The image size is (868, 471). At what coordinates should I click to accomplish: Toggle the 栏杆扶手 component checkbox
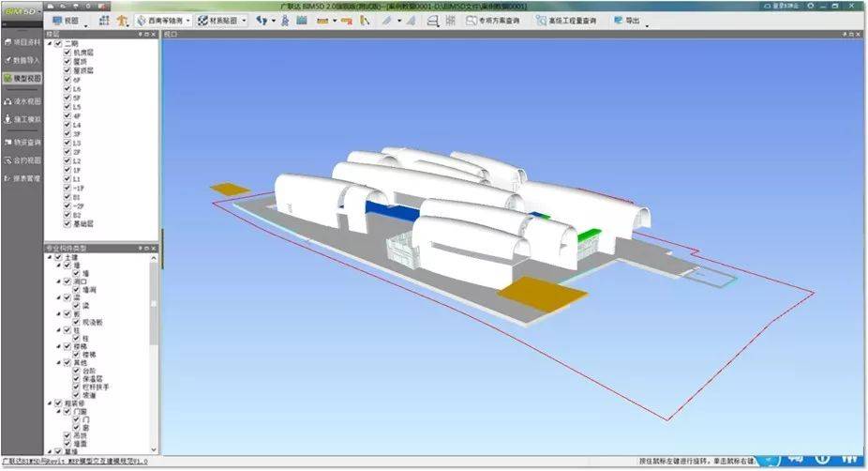point(76,387)
